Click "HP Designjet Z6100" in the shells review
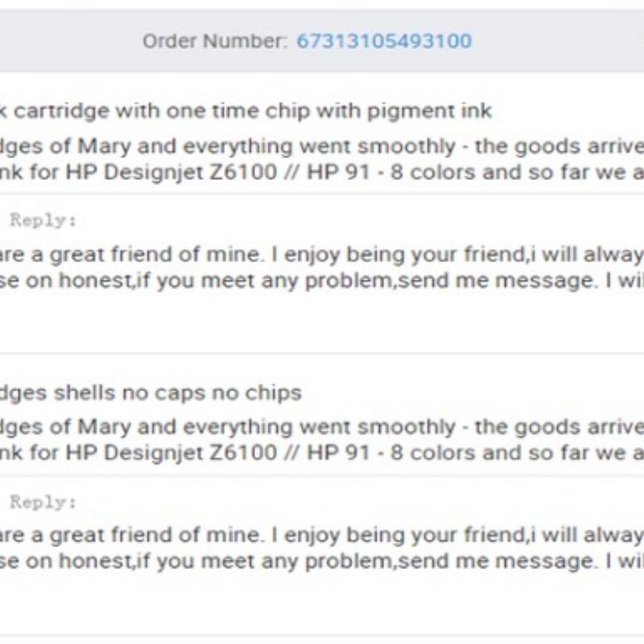The image size is (644, 644). tap(172, 453)
